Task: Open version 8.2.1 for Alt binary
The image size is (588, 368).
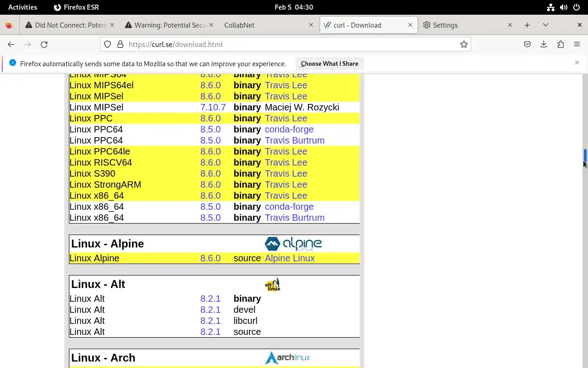Action: pos(210,299)
